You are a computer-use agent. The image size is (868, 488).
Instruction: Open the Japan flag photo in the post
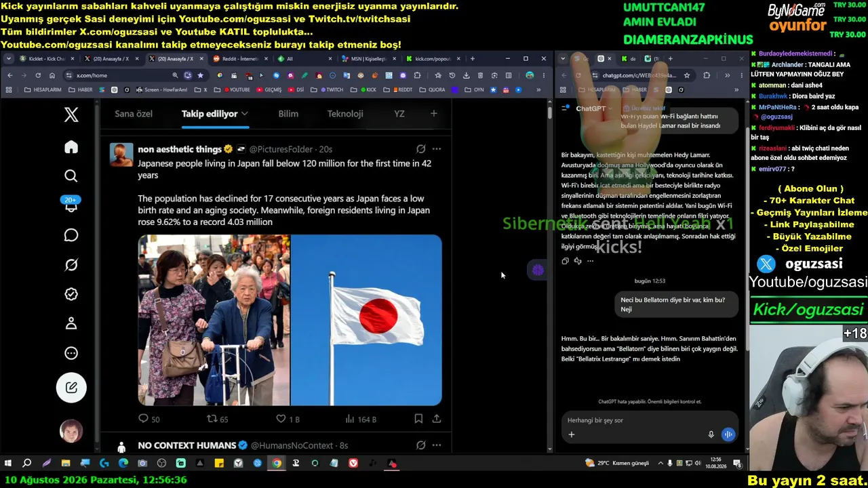click(366, 320)
